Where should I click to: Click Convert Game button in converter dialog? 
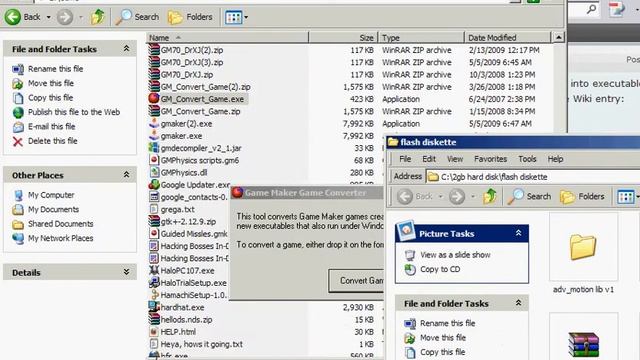click(356, 280)
